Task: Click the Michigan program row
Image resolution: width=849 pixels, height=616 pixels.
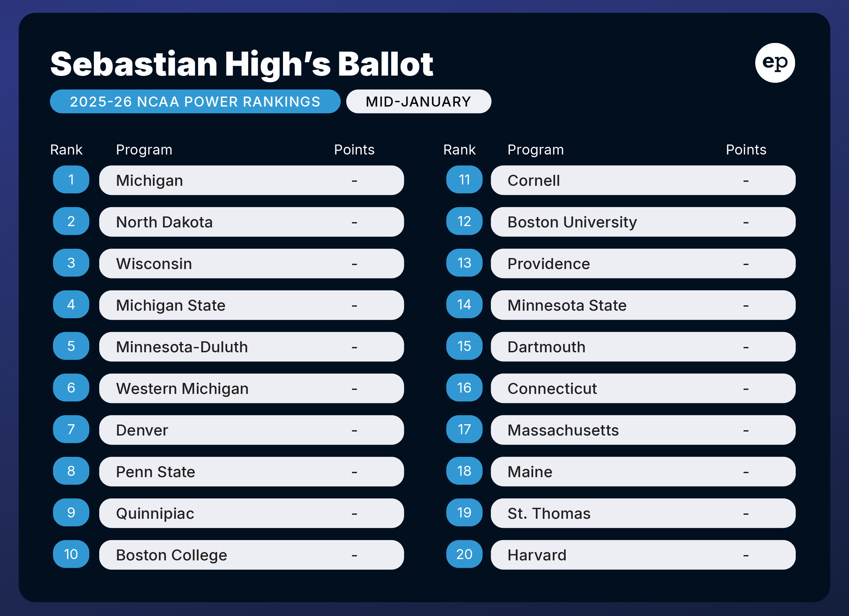Action: 251,180
